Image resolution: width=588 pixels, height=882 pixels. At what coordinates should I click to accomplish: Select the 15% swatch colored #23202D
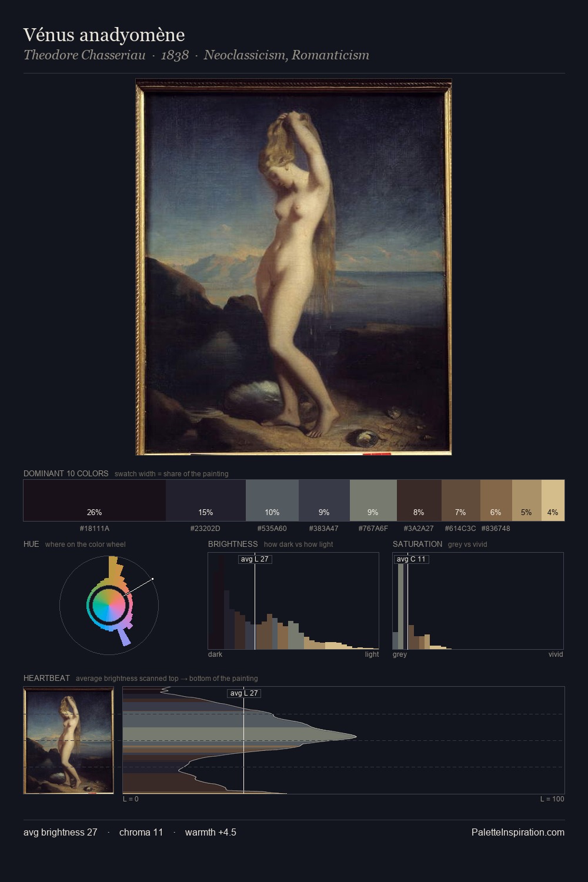coord(205,500)
